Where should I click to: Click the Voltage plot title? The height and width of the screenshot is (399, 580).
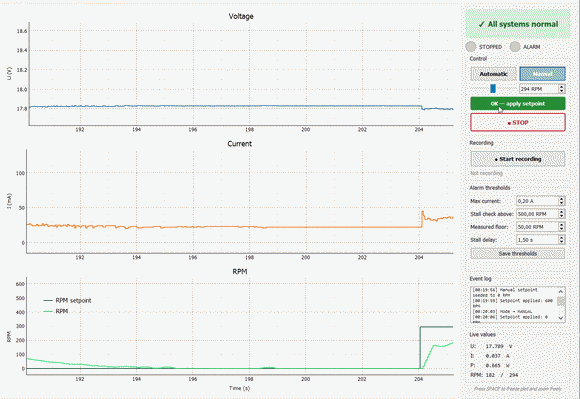[x=241, y=16]
